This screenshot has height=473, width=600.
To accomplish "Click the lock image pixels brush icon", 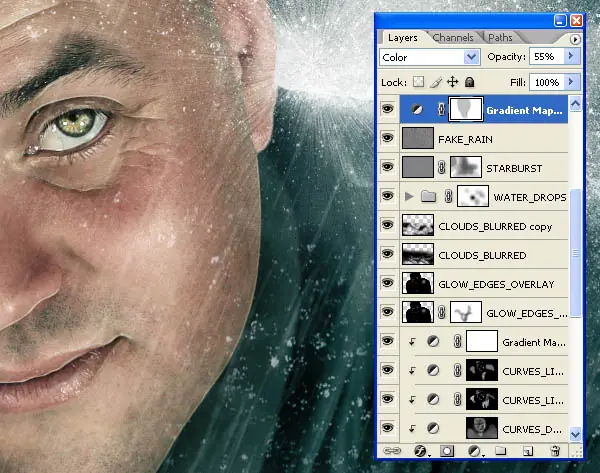I will 435,82.
